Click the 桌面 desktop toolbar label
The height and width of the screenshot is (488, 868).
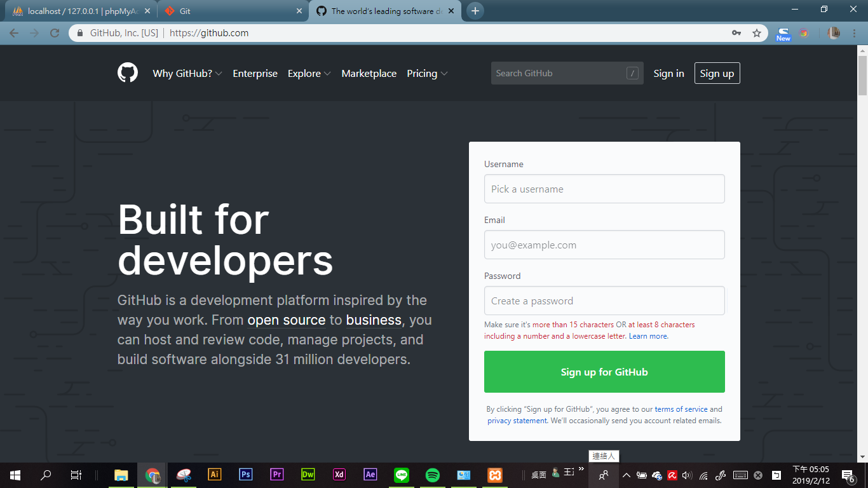[x=539, y=475]
